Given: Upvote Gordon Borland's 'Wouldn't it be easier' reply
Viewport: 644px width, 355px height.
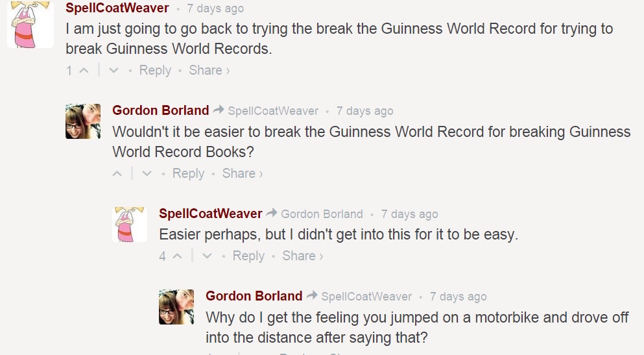Looking at the screenshot, I should [x=117, y=174].
